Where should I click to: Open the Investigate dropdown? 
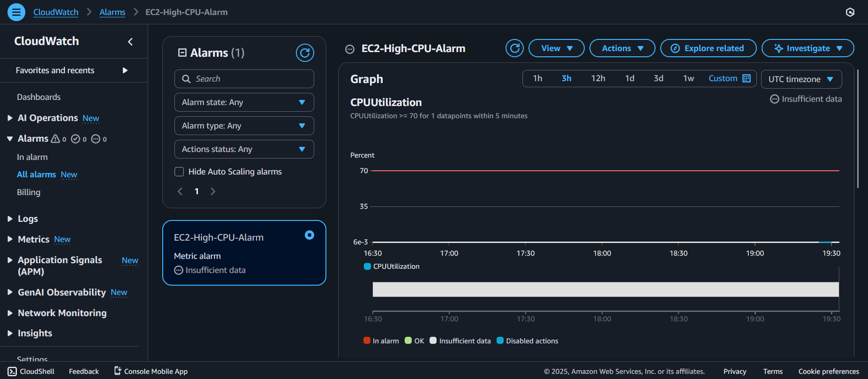tap(808, 48)
